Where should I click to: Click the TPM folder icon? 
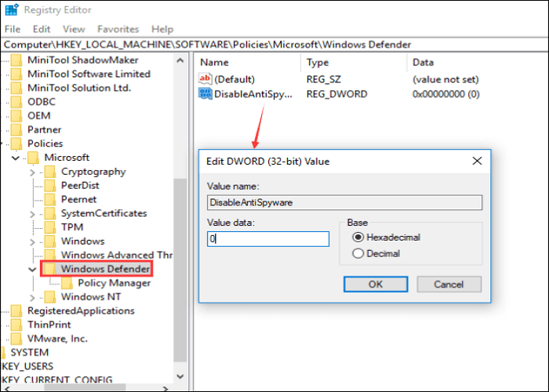[49, 227]
